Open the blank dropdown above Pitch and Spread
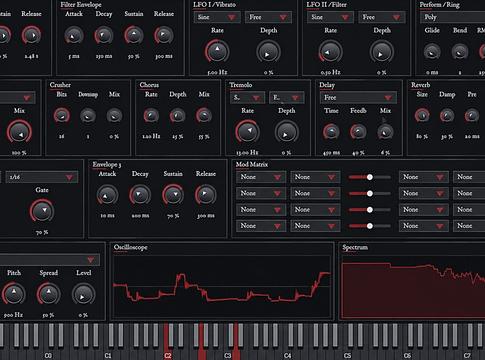The image size is (485, 360). pos(49,260)
